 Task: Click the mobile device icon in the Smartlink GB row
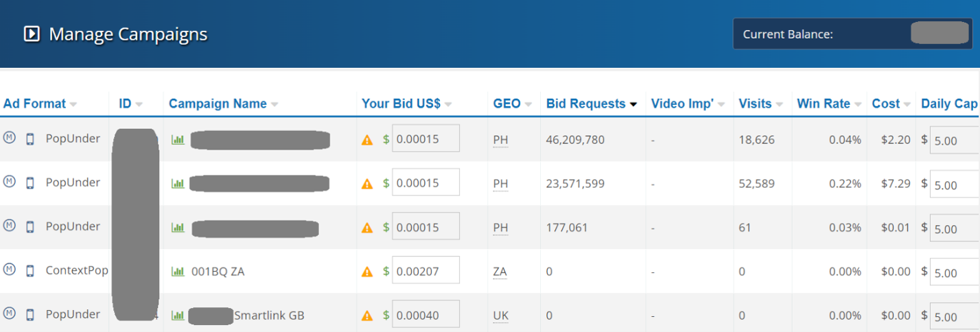coord(30,315)
